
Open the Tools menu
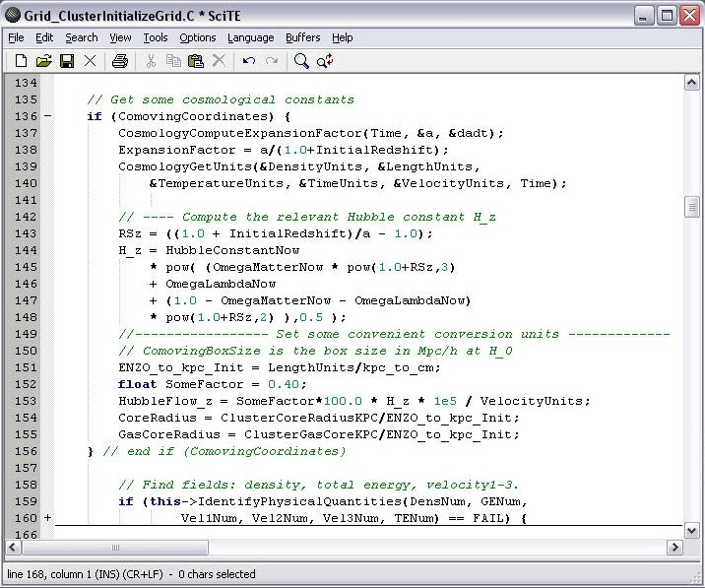coord(155,37)
